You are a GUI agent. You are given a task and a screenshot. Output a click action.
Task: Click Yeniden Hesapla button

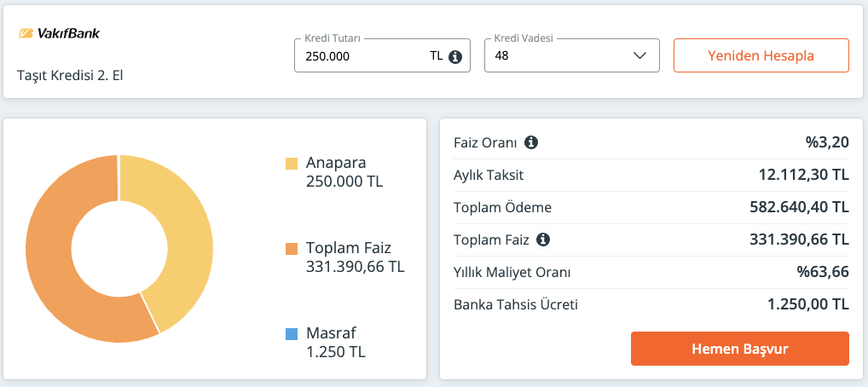[761, 55]
